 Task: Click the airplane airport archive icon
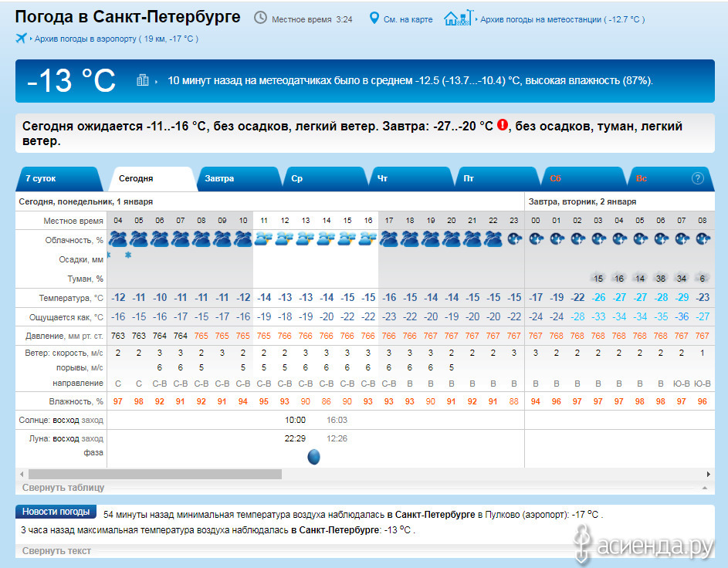21,38
